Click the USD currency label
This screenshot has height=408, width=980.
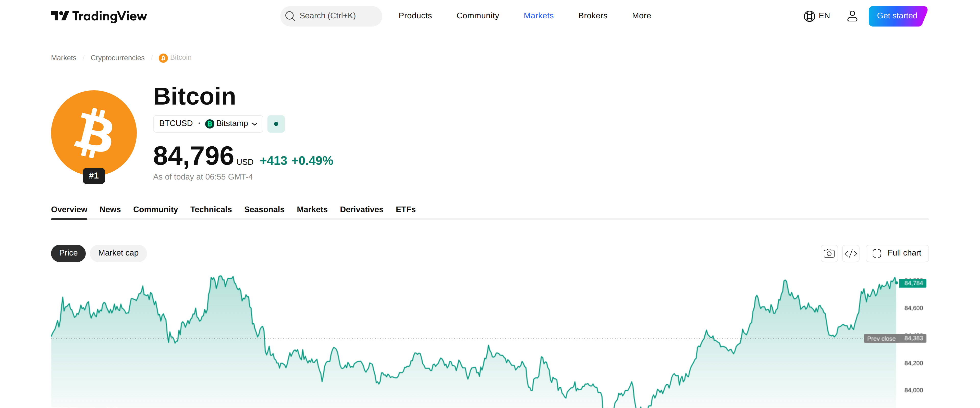coord(245,162)
